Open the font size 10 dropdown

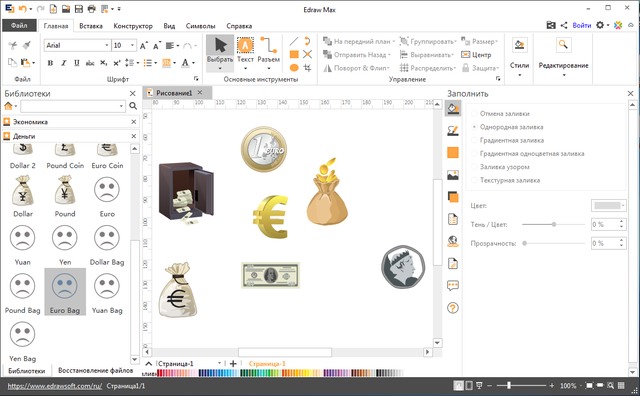tap(132, 45)
